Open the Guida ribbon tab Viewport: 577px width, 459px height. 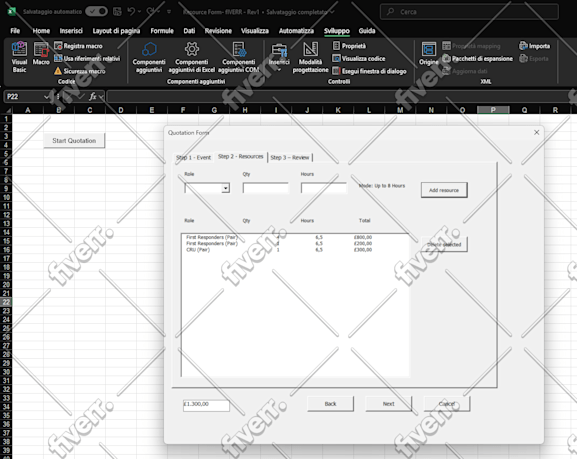point(367,31)
